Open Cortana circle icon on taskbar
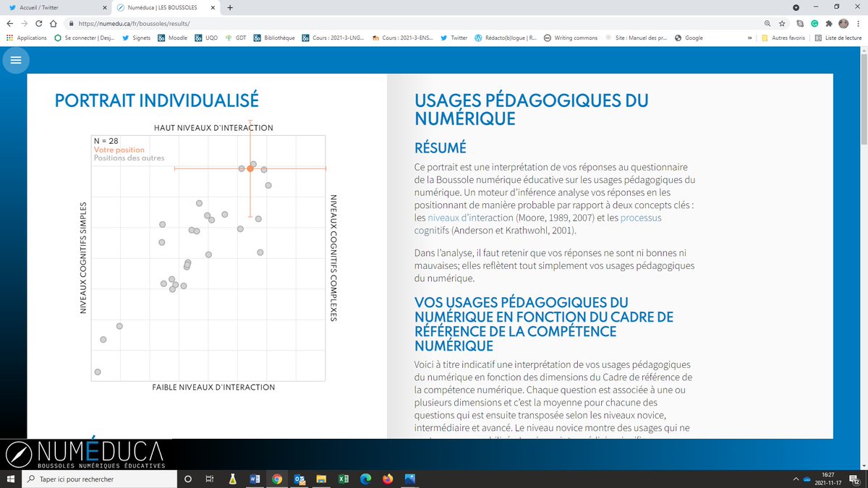The image size is (868, 488). [188, 479]
